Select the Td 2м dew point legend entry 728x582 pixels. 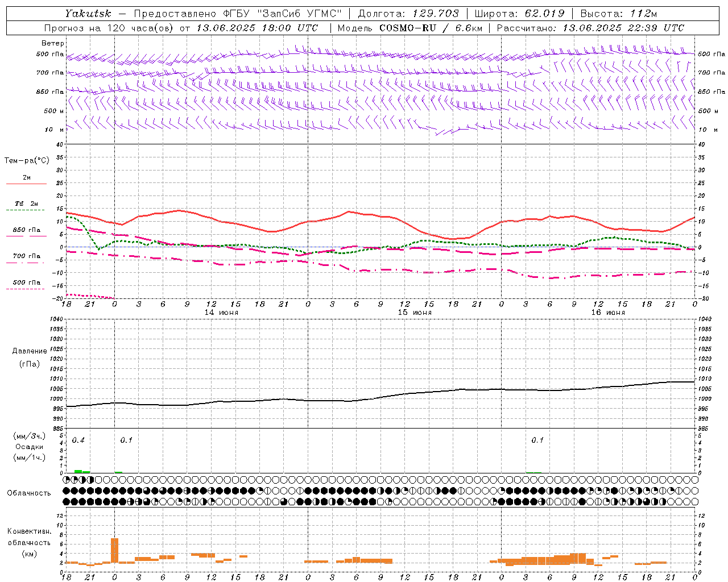pyautogui.click(x=27, y=203)
